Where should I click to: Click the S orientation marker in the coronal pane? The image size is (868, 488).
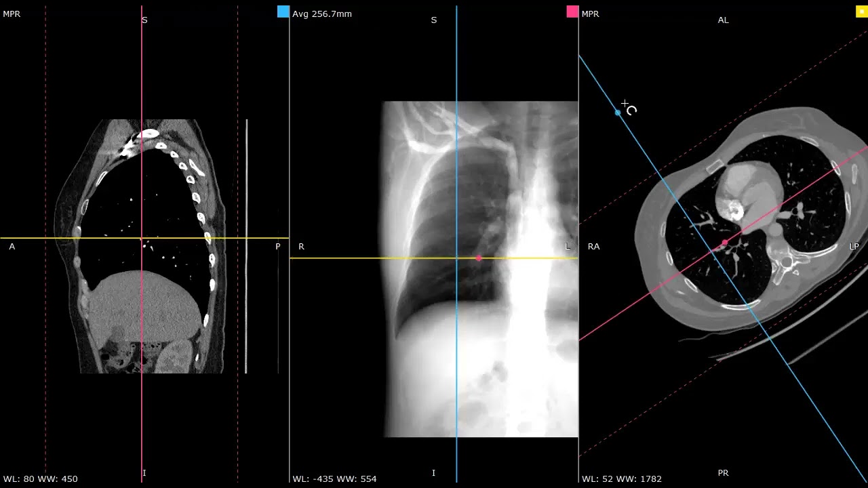point(434,20)
